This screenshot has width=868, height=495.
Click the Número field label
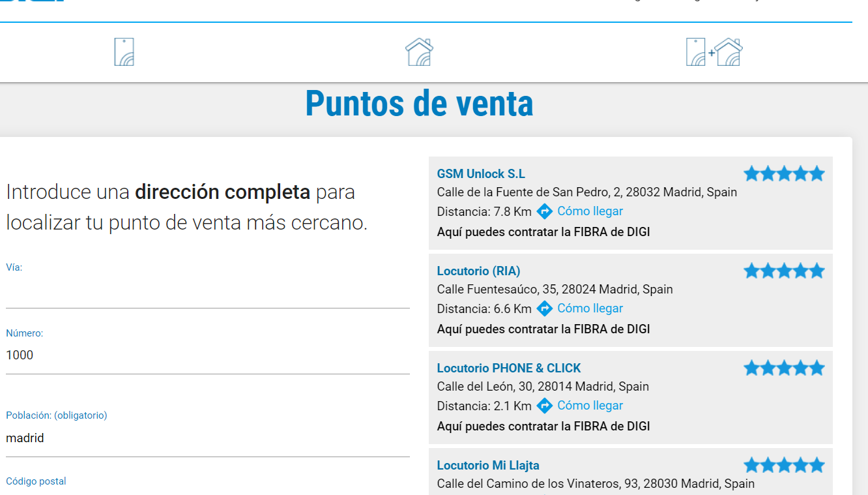(x=24, y=333)
